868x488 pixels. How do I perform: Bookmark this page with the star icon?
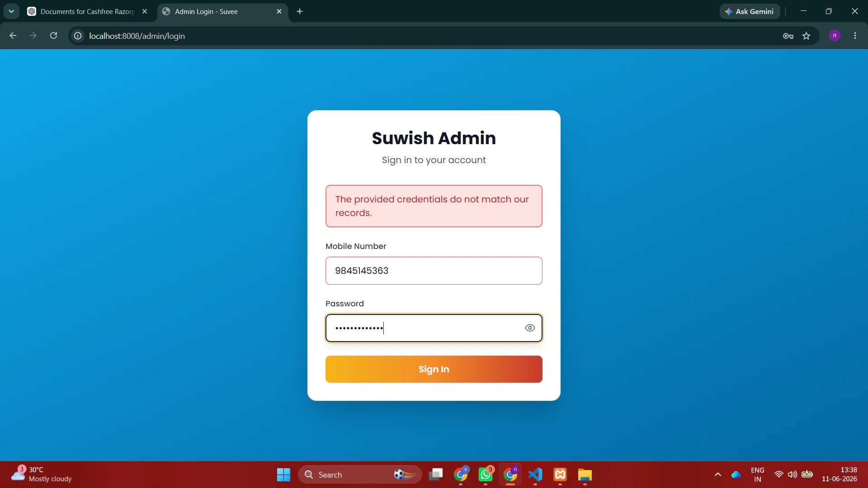point(806,36)
